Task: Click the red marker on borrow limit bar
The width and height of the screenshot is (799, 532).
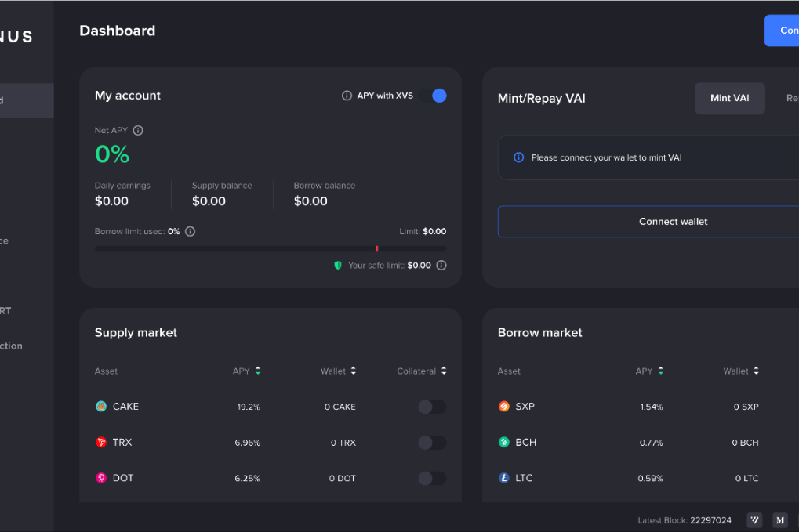Action: tap(376, 248)
